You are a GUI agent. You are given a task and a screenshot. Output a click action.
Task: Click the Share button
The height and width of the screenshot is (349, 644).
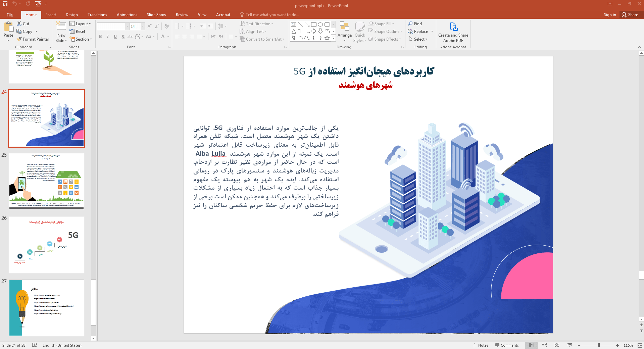(630, 15)
